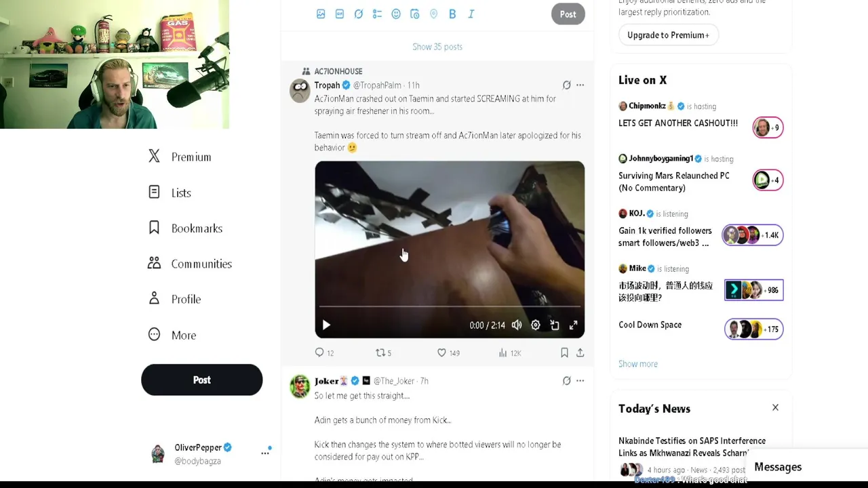Viewport: 868px width, 488px height.
Task: Open Bookmarks in the sidebar
Action: pos(185,228)
